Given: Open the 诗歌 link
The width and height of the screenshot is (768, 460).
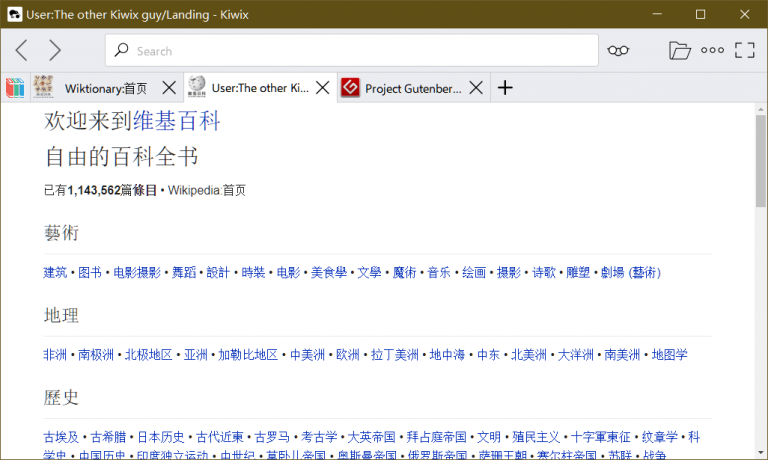Looking at the screenshot, I should 544,272.
